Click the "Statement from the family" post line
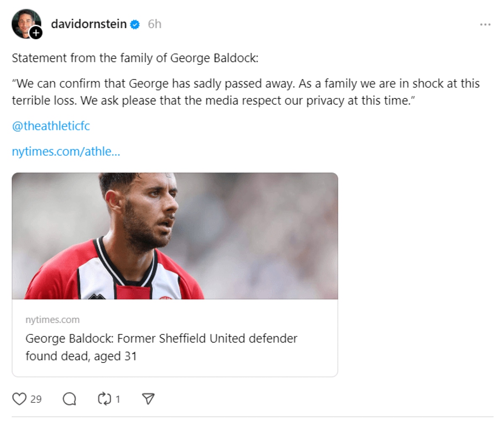Viewport: 504px width, 423px height. coord(135,58)
